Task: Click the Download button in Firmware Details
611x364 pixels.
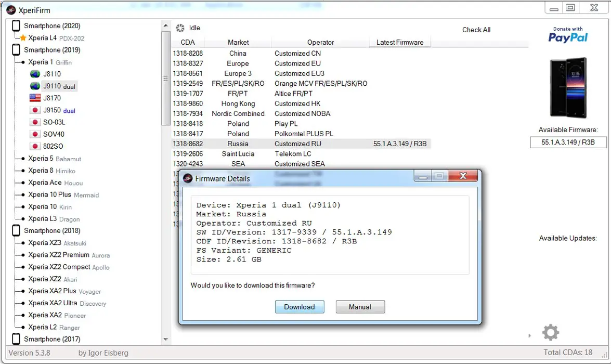Action: click(300, 307)
